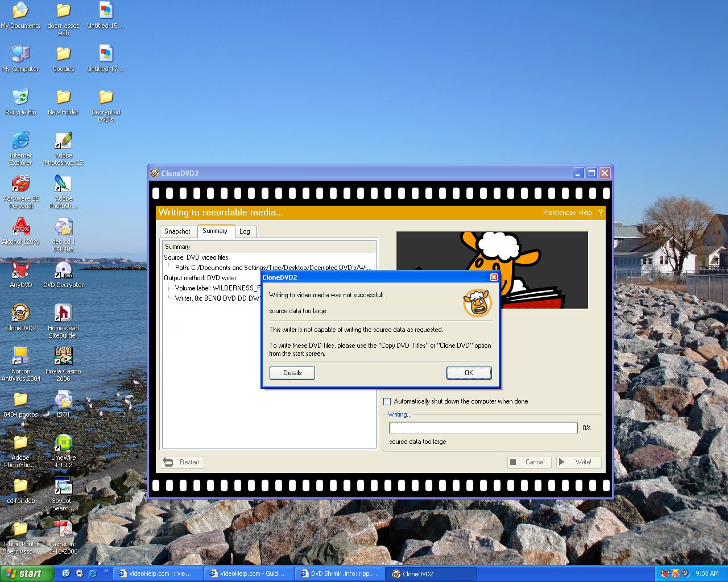Launch Norton AntiVirus 2004

[20, 364]
